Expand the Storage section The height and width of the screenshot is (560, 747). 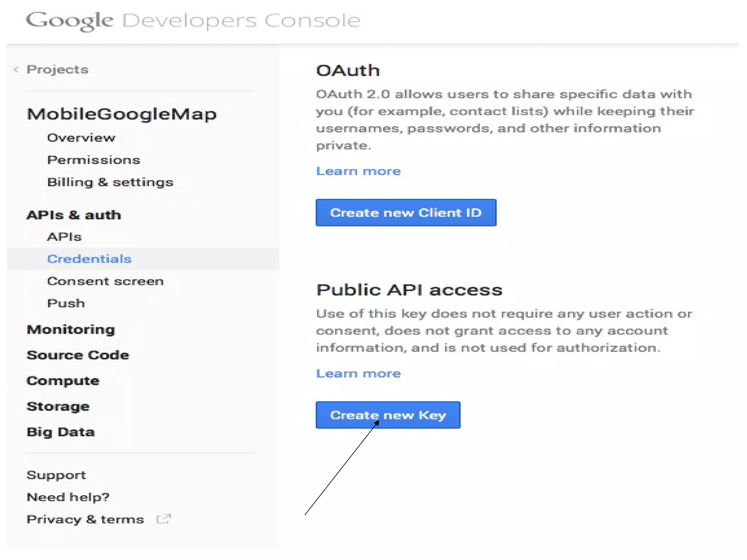tap(58, 406)
